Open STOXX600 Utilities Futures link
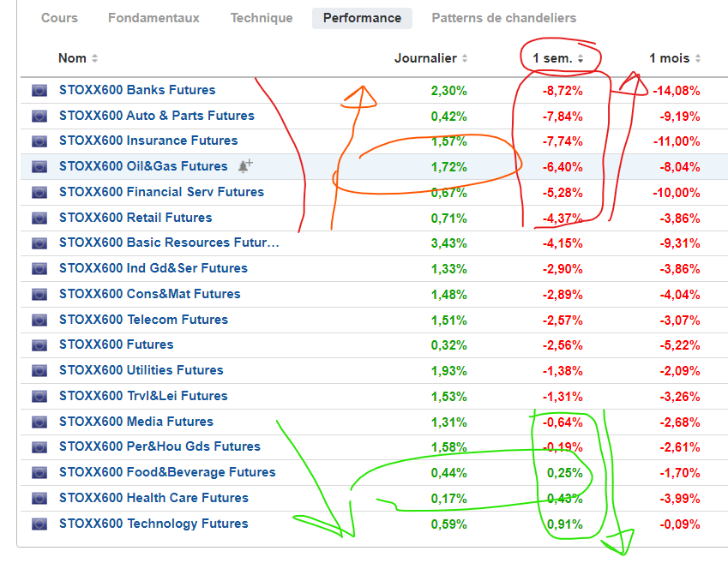The height and width of the screenshot is (569, 728). [x=141, y=370]
